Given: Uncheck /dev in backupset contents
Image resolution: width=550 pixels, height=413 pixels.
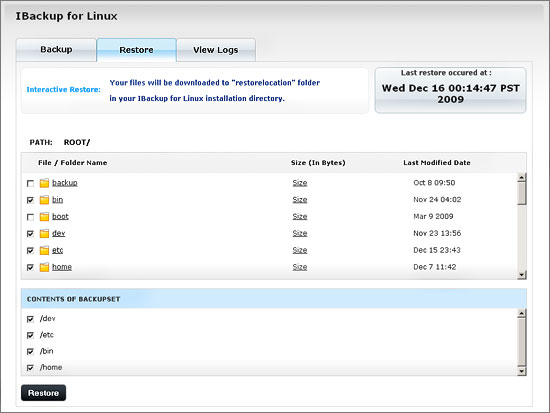Looking at the screenshot, I should pyautogui.click(x=31, y=319).
